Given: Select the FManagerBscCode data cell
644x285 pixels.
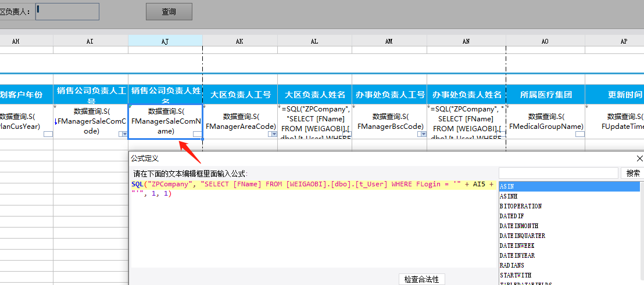Looking at the screenshot, I should coord(389,121).
